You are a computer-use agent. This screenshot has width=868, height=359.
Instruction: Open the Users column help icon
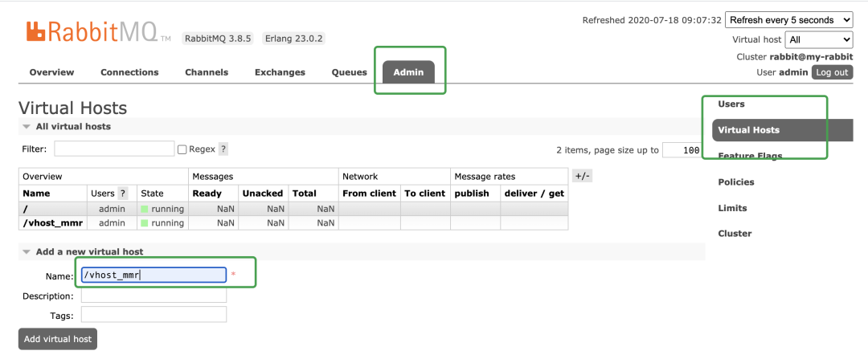tap(123, 193)
